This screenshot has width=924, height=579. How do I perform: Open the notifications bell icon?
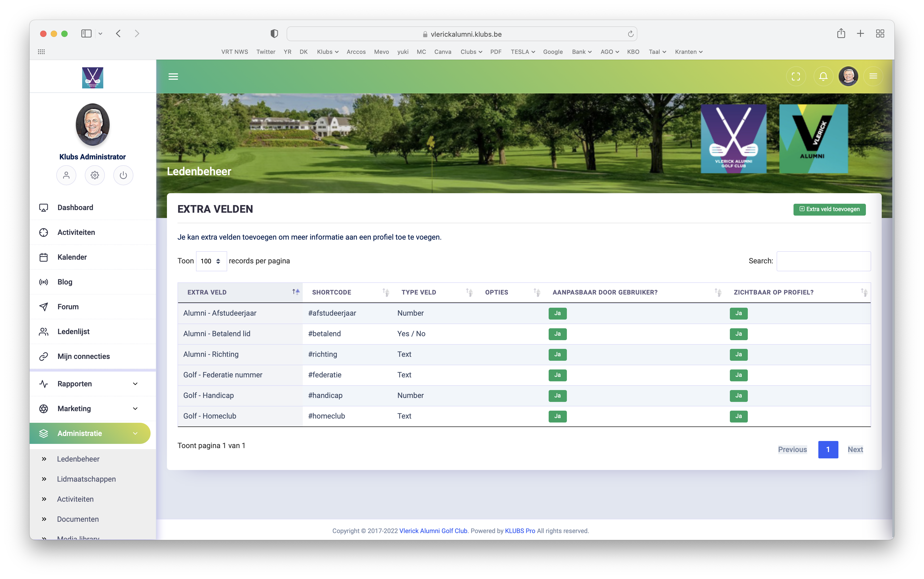(823, 77)
